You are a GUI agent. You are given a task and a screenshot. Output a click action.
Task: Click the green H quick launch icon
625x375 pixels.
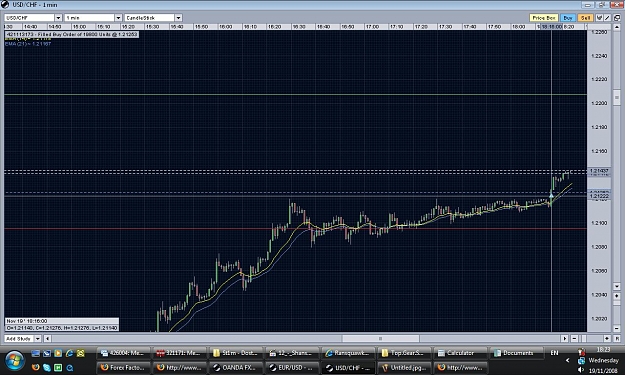tap(58, 367)
